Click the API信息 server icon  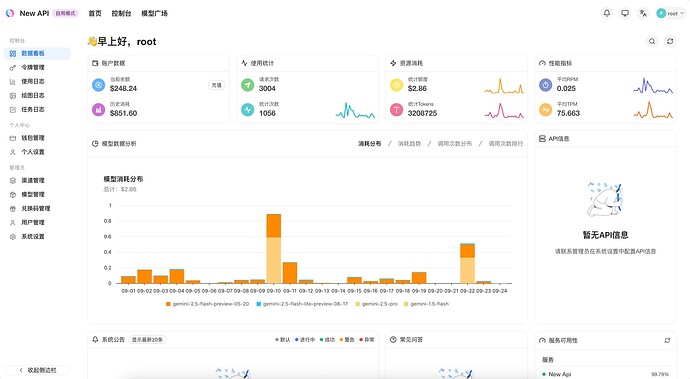pyautogui.click(x=542, y=139)
